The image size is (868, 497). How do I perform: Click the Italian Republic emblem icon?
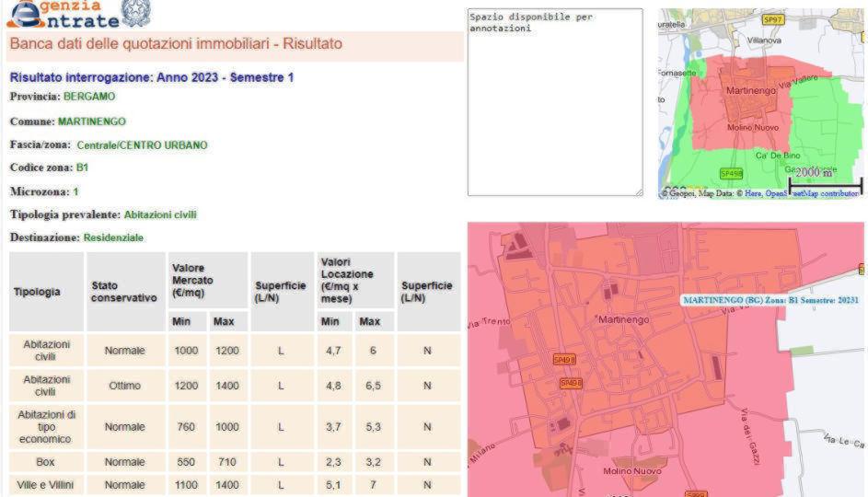coord(135,13)
